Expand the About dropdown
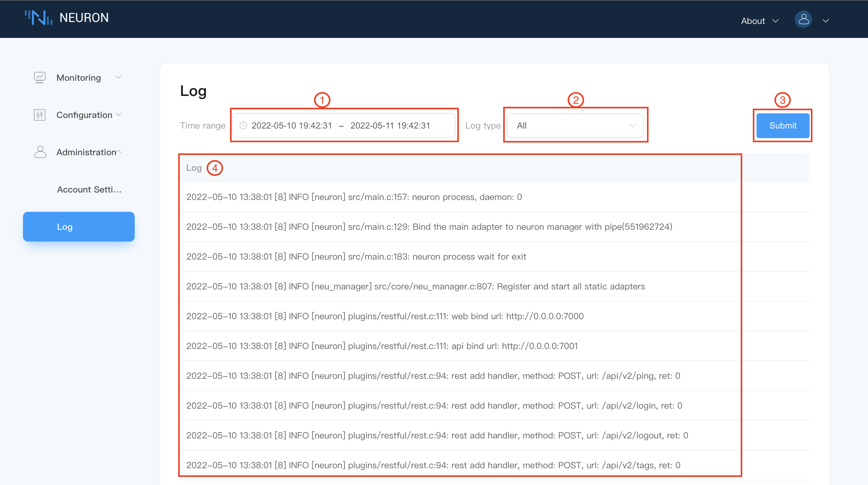This screenshot has height=485, width=868. (759, 21)
